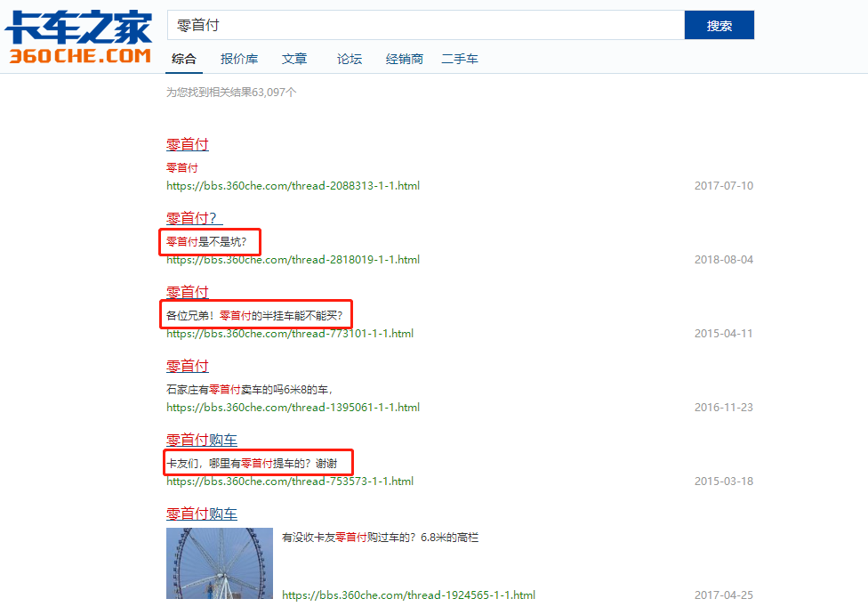Open the 零首付 result dated 2015-04-11
The width and height of the screenshot is (868, 615).
pos(188,292)
